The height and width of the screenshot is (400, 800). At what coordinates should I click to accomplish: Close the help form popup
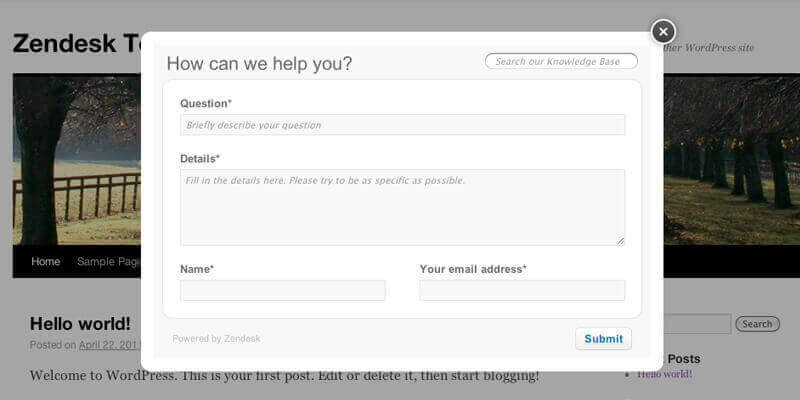point(663,32)
